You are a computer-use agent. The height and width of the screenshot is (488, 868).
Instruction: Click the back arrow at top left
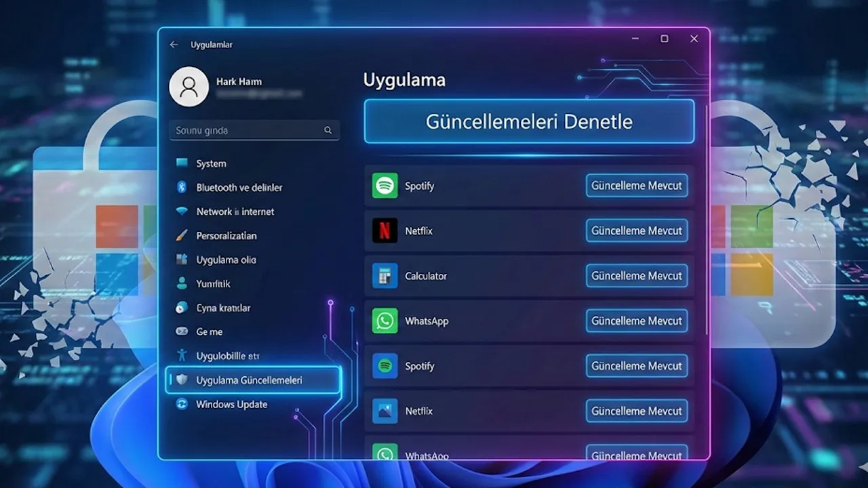[174, 43]
